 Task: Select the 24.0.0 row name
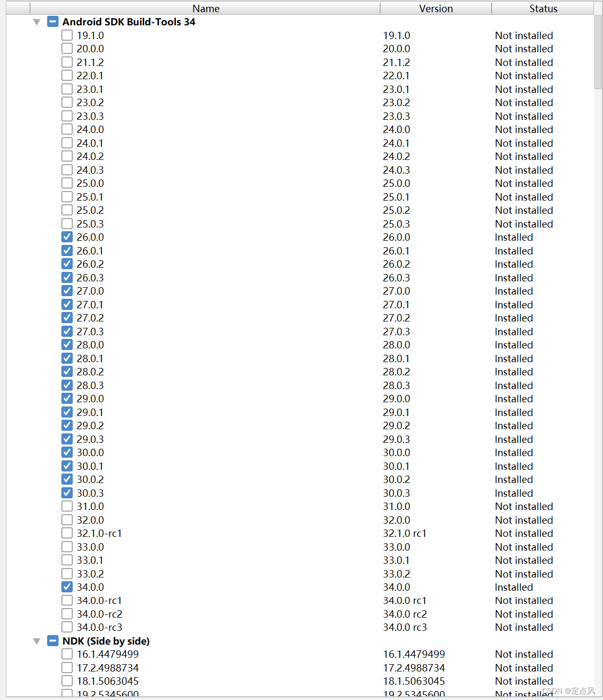tap(90, 129)
